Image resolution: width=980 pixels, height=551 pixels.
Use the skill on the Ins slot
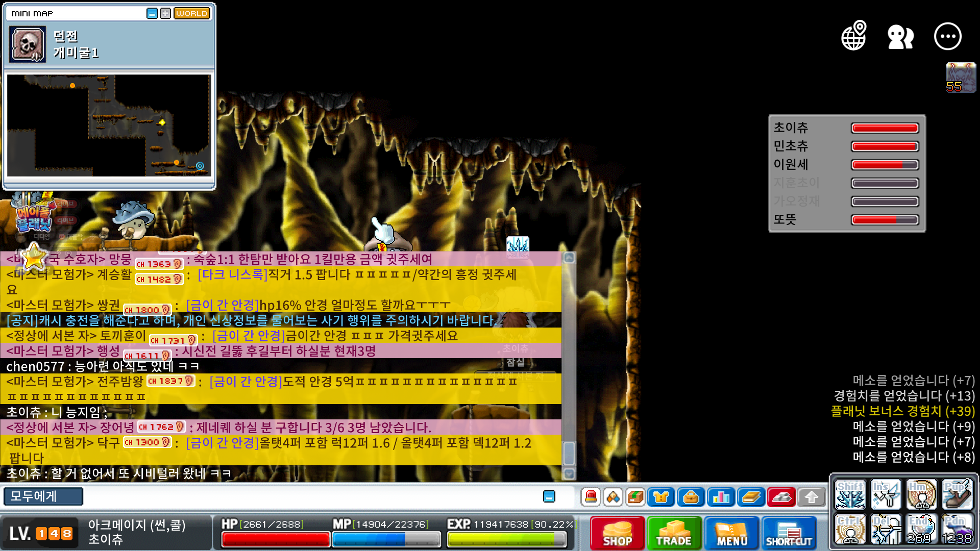(x=886, y=494)
